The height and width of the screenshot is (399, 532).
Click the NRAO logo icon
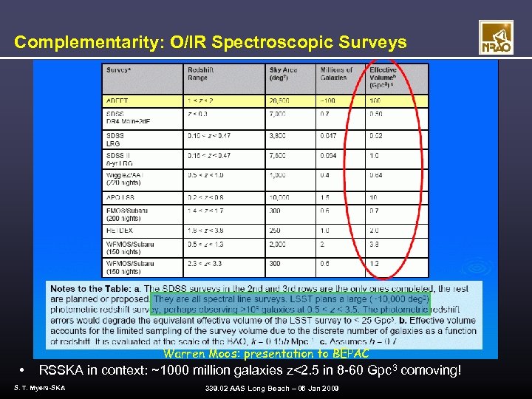(x=496, y=38)
